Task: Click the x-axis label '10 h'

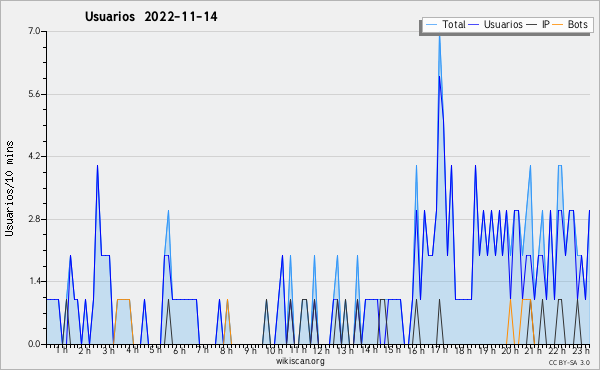Action: [x=274, y=350]
